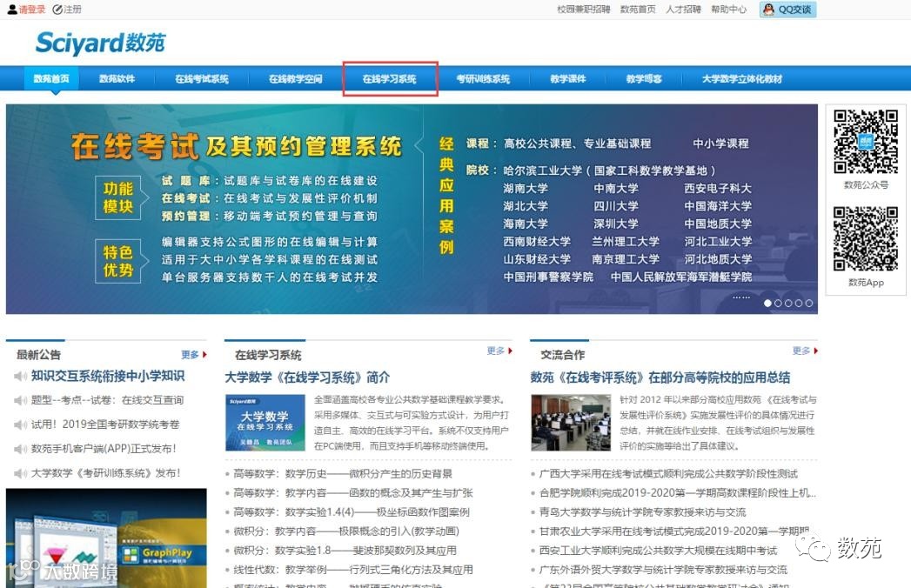Go to 数苑首页 top bar link
Image resolution: width=911 pixels, height=588 pixels.
coord(638,10)
